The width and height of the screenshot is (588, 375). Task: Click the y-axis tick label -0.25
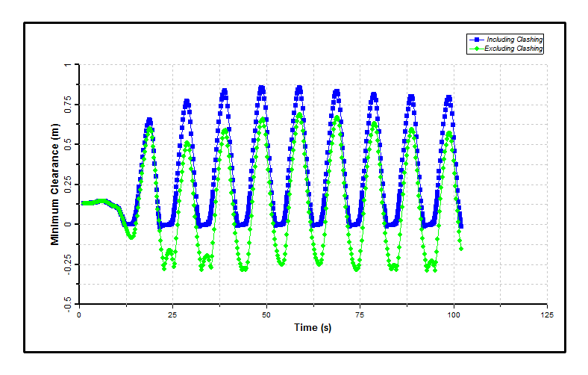pos(68,266)
